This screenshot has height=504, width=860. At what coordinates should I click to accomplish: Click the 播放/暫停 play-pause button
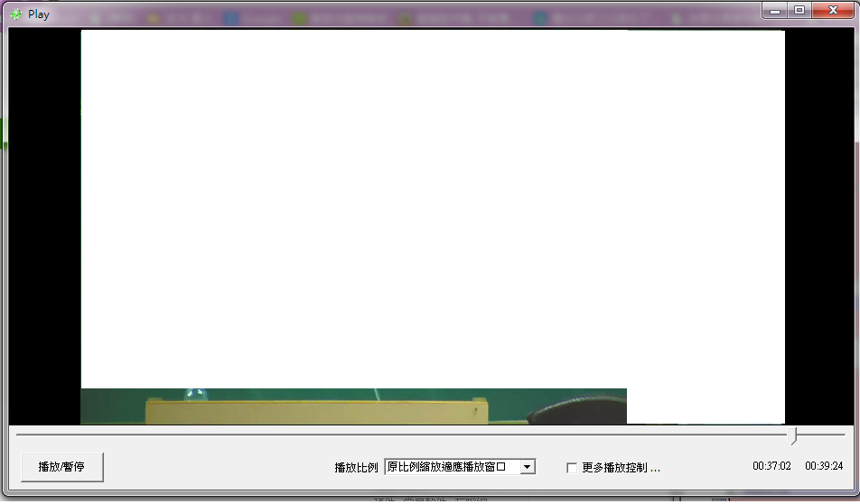(x=62, y=467)
